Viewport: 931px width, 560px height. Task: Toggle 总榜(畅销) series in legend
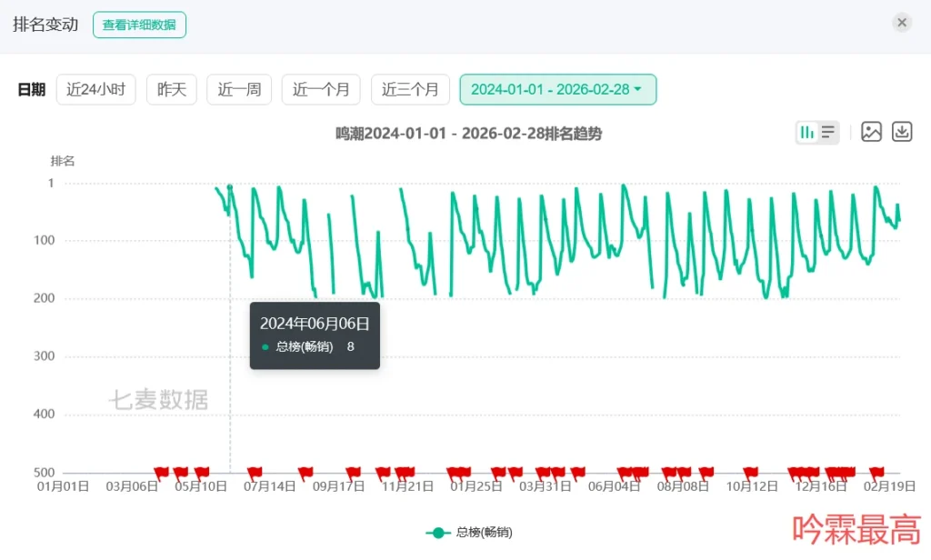[468, 533]
